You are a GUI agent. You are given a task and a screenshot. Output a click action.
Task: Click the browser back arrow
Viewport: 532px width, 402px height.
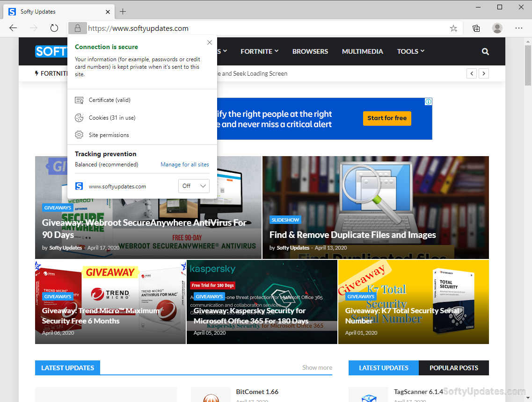pos(13,28)
